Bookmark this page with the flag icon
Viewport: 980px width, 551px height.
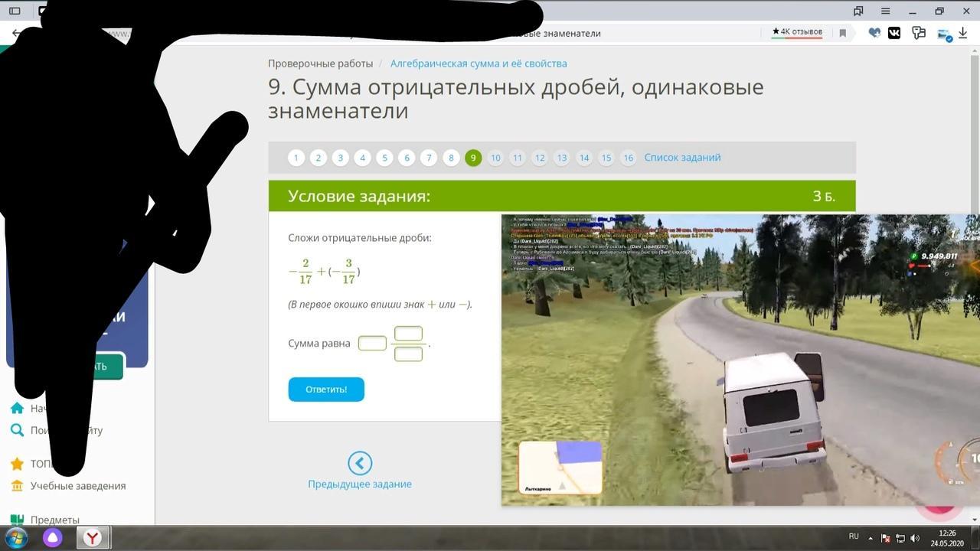(842, 33)
